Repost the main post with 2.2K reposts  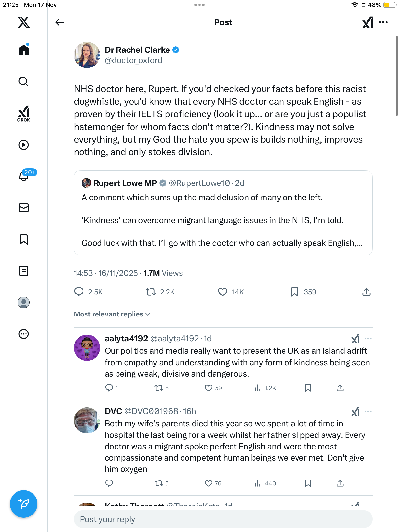[150, 292]
